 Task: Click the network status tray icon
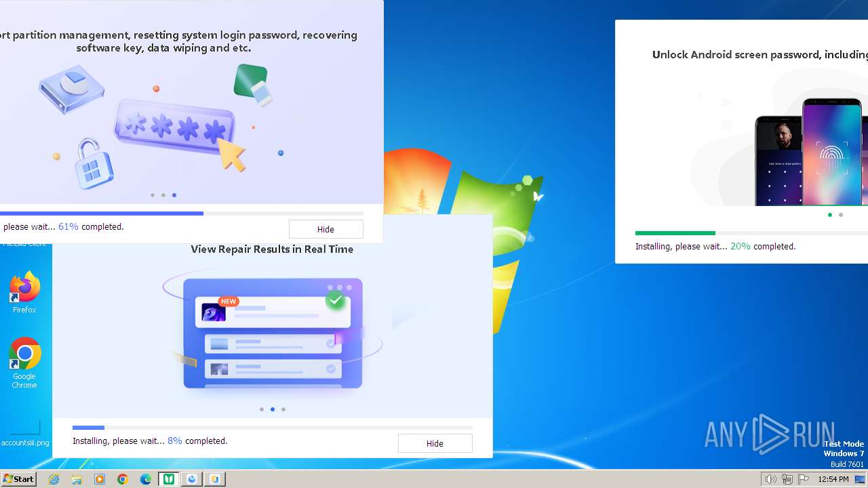[x=787, y=479]
